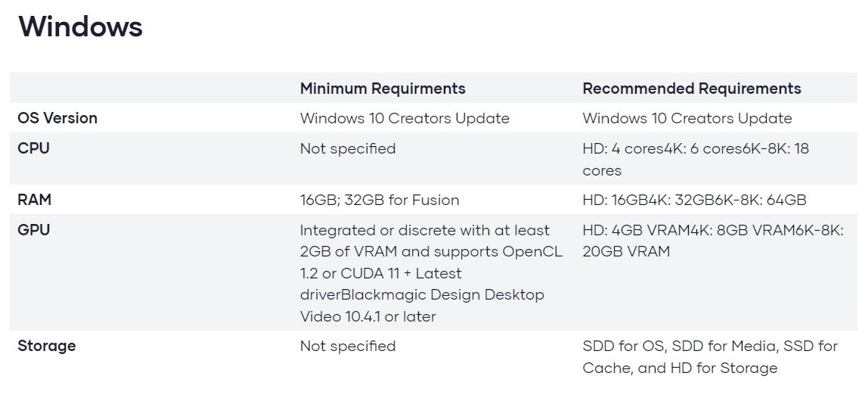
Task: Select the Recommended Requirements column header
Action: click(x=691, y=89)
